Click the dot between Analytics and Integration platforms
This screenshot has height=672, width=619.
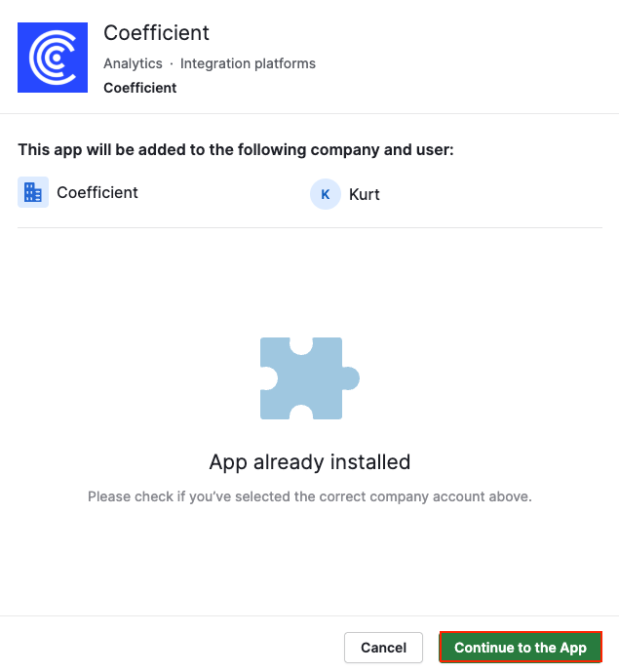(x=172, y=63)
